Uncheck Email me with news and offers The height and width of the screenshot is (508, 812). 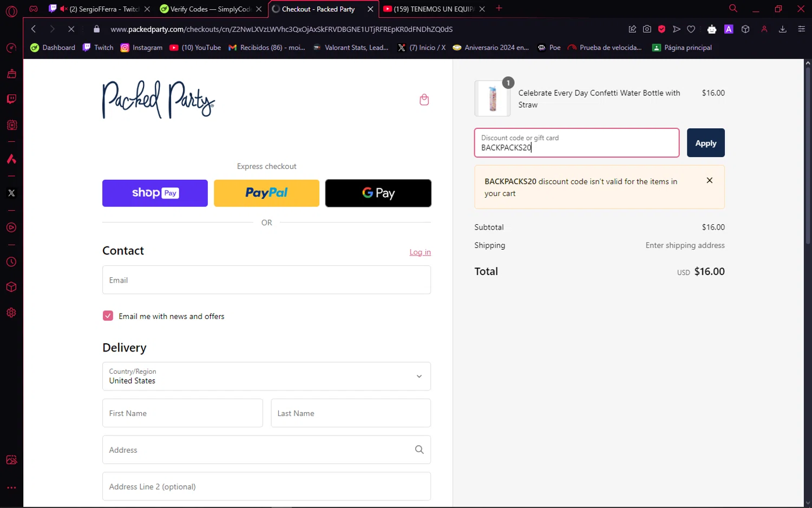tap(108, 316)
